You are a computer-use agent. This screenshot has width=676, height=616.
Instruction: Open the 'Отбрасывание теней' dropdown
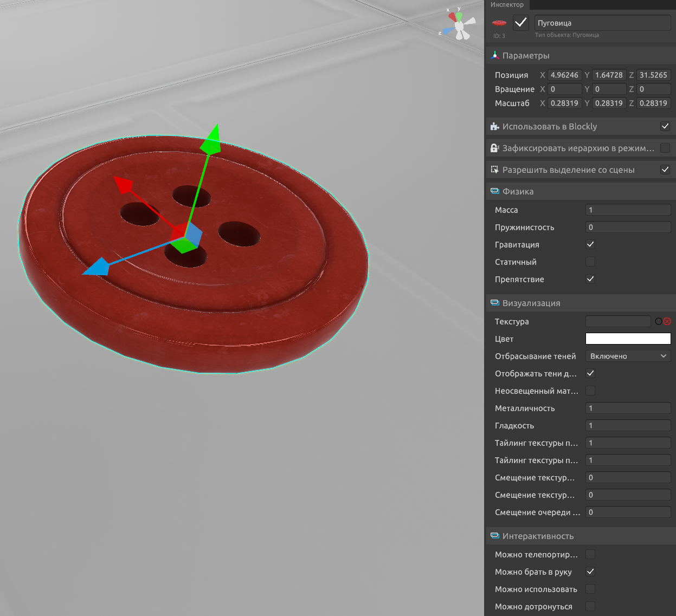click(628, 356)
